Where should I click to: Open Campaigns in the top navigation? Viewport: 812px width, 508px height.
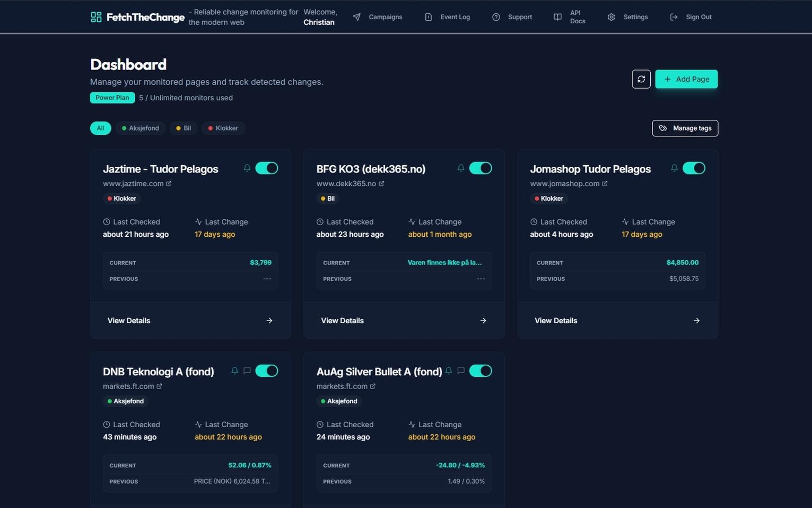pyautogui.click(x=378, y=17)
